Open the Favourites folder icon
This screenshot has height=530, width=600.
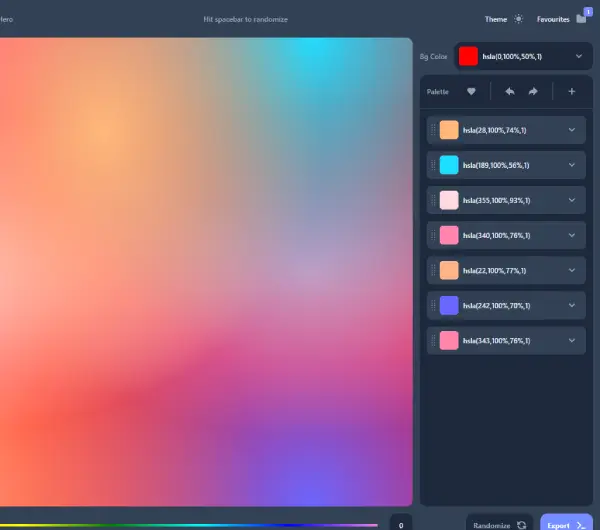point(581,19)
